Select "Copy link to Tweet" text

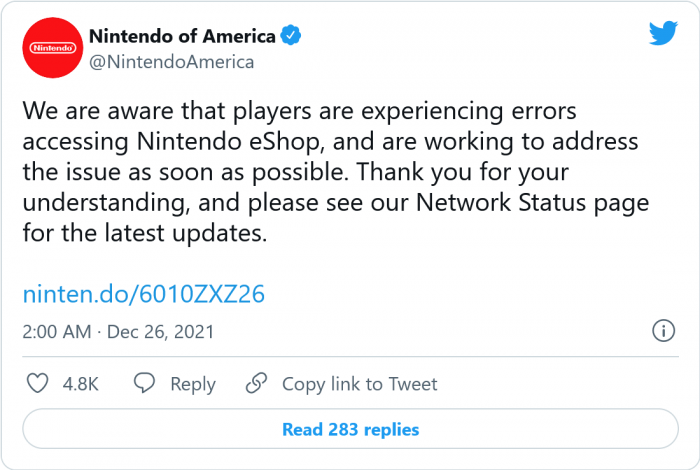[x=359, y=384]
